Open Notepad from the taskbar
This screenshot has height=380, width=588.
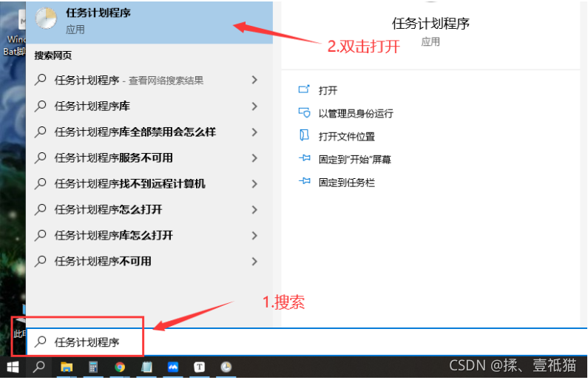click(146, 367)
